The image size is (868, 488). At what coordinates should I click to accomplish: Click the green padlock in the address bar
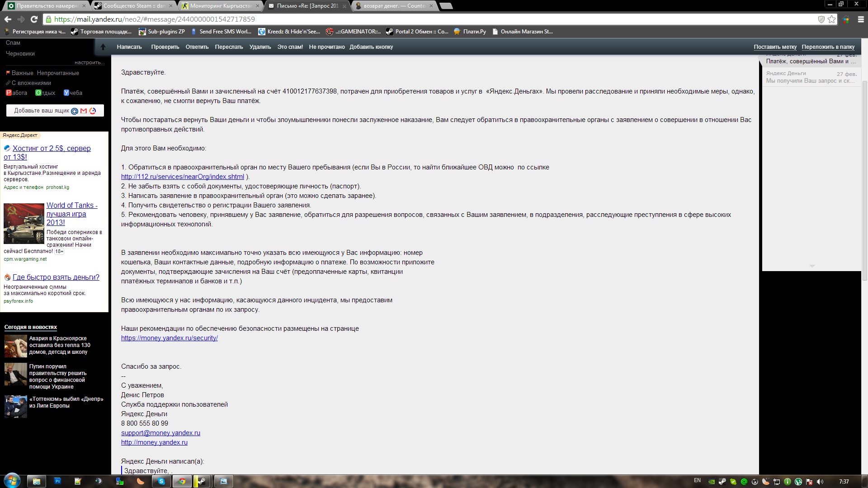point(48,19)
